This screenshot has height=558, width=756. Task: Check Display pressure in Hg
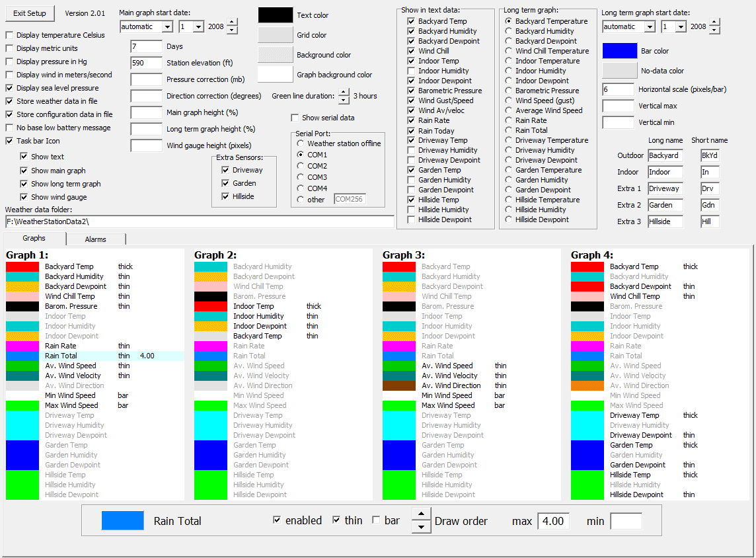click(x=9, y=61)
